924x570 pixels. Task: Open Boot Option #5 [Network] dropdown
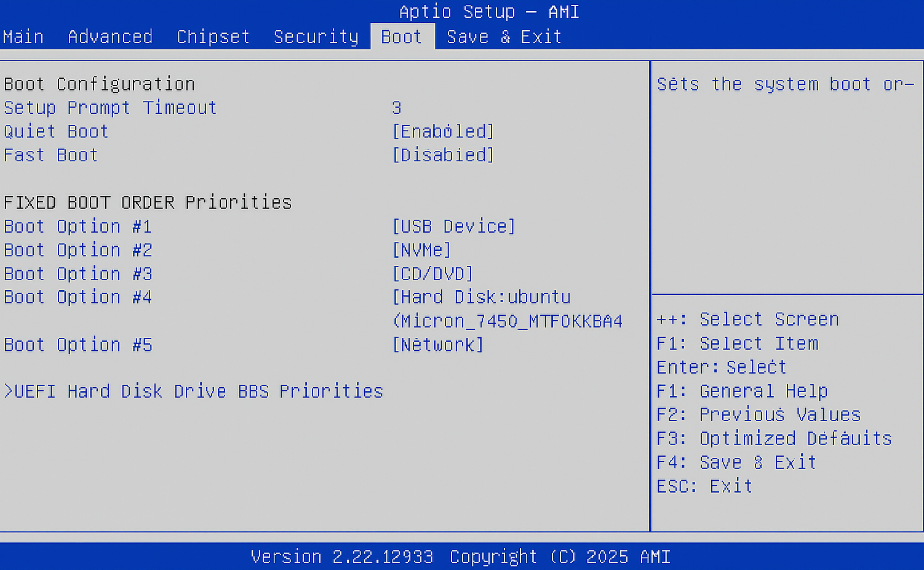(x=437, y=345)
